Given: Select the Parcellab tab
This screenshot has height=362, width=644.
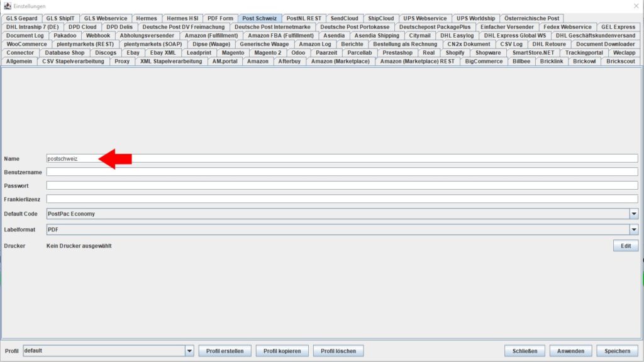Looking at the screenshot, I should click(x=359, y=53).
